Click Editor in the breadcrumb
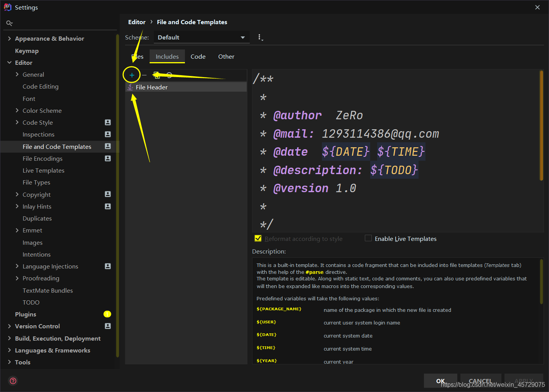This screenshot has width=549, height=392. pos(137,22)
